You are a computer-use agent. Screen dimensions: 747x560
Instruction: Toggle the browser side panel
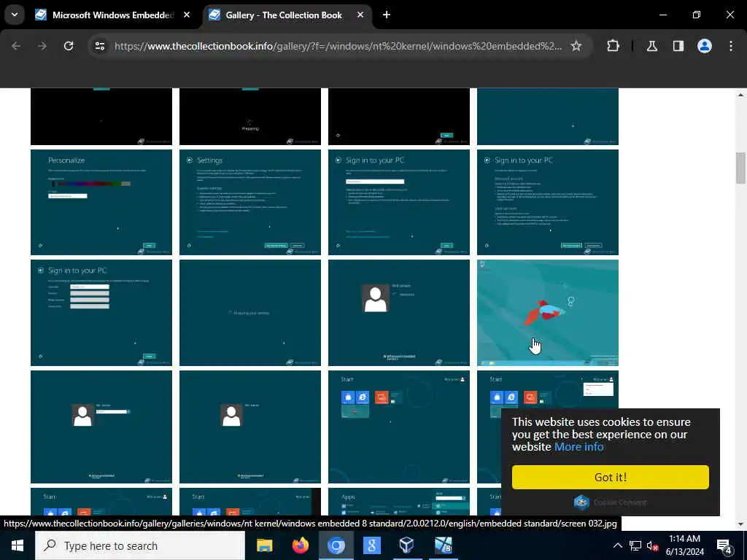tap(678, 46)
